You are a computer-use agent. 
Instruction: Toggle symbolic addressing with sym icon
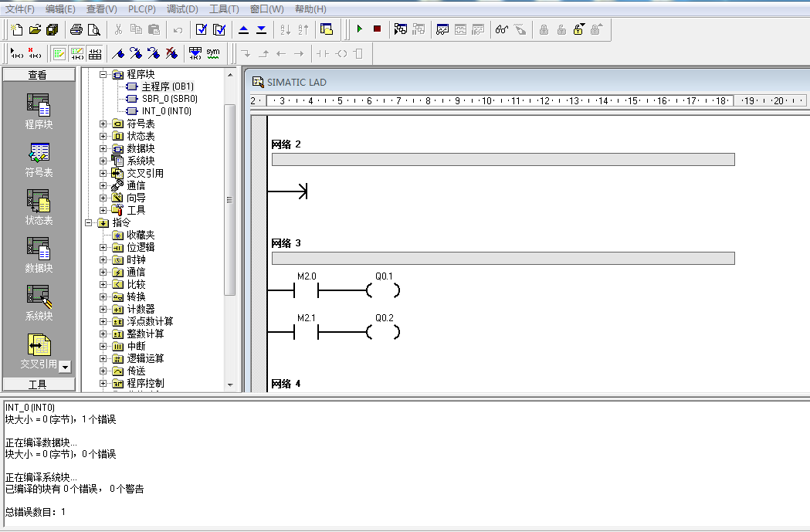[212, 53]
